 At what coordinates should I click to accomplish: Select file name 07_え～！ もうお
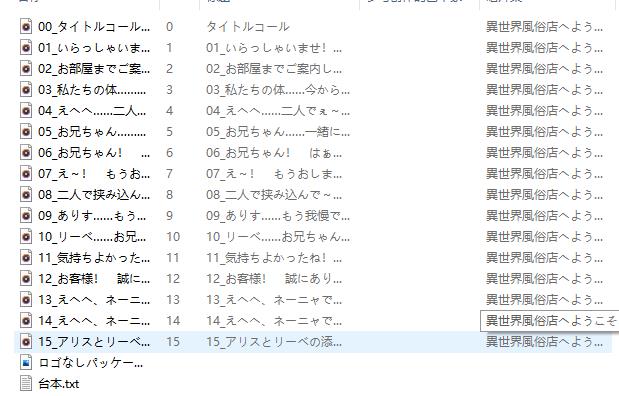coord(94,173)
